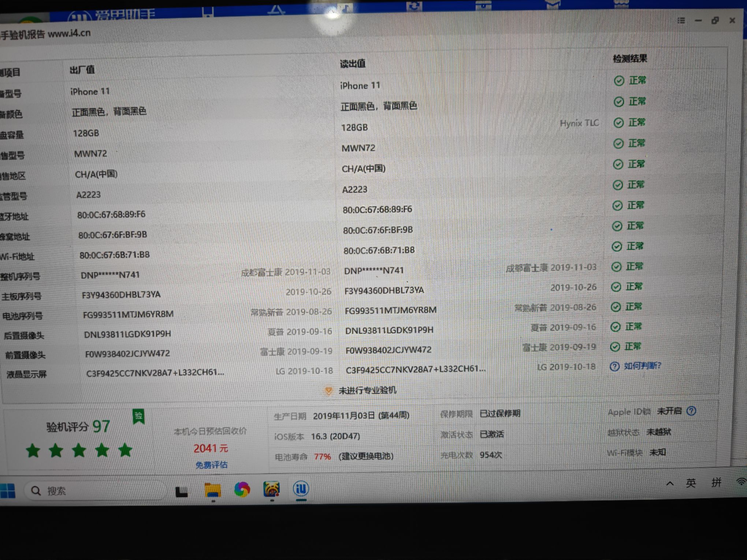Select the fifth green rating star
The image size is (747, 560).
click(125, 450)
